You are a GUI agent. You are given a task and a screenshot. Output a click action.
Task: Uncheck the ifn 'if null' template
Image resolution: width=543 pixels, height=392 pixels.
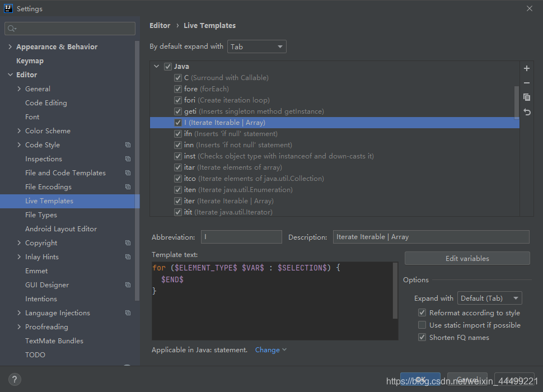178,134
